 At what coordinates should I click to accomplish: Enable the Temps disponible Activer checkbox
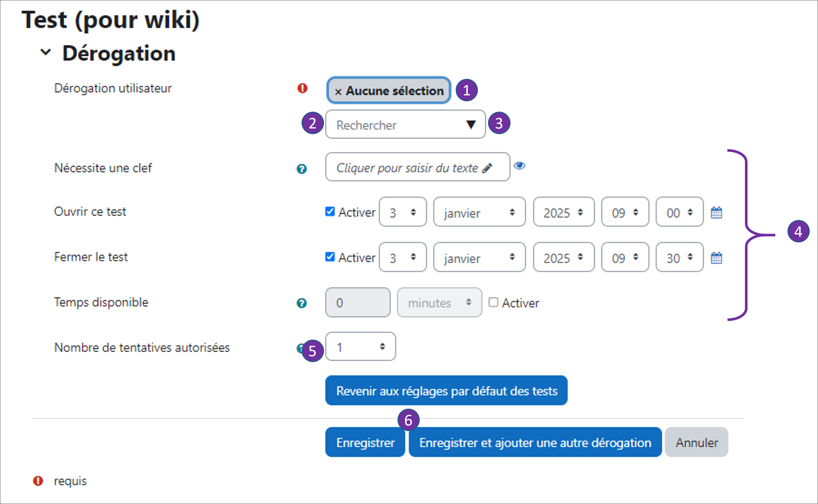[493, 302]
